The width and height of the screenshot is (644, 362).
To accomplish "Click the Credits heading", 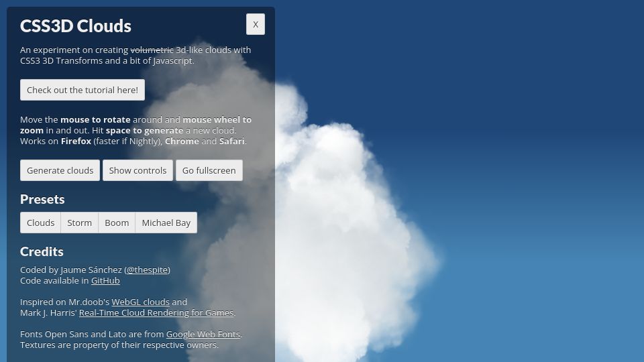I will [42, 251].
